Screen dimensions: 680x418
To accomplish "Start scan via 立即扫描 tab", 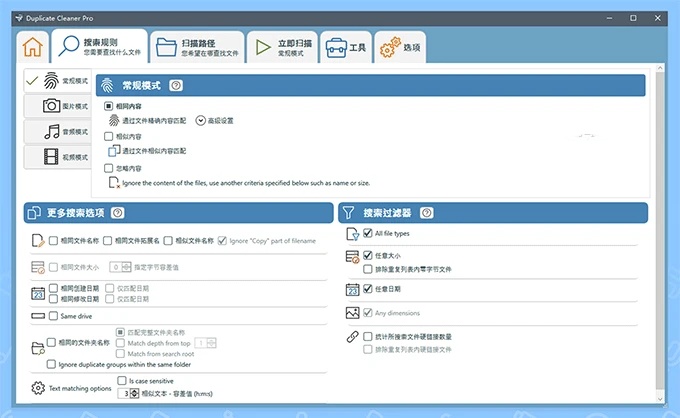I will (282, 47).
